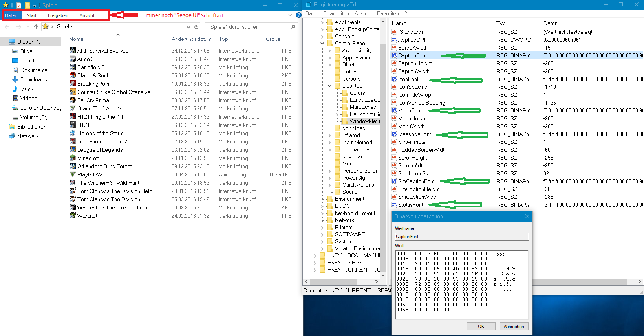Viewport: 644px width, 336px height.
Task: Expand the Keyboard Layout key
Action: point(322,213)
